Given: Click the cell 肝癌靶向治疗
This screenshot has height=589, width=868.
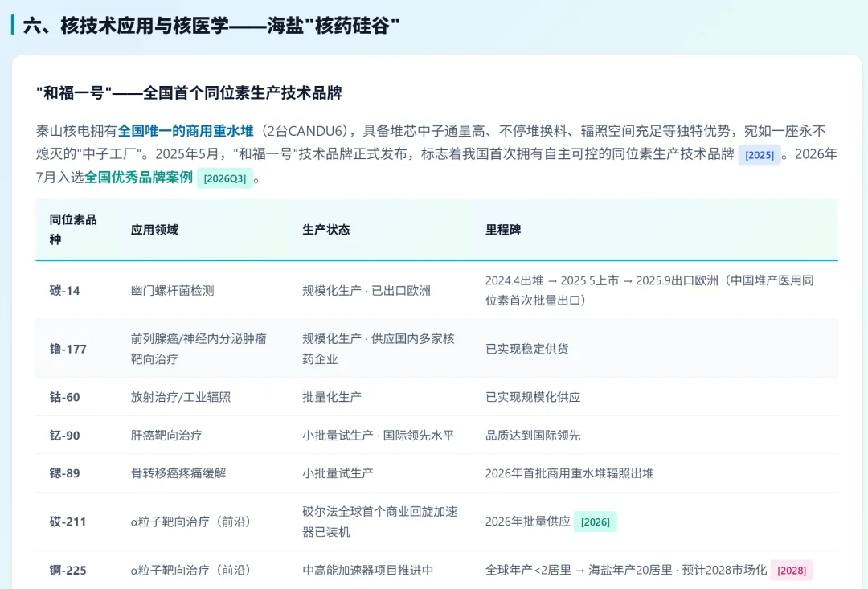Looking at the screenshot, I should (x=166, y=435).
